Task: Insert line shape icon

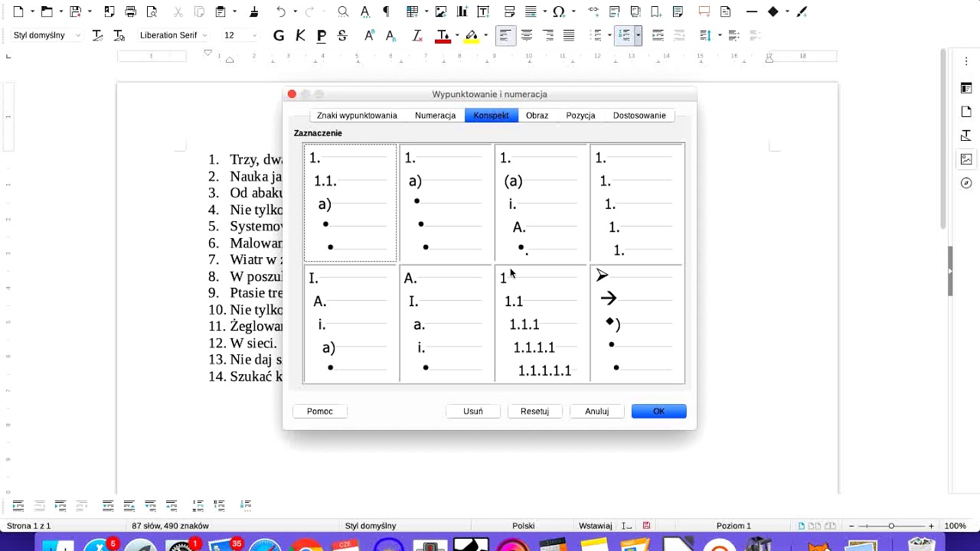Action: (x=752, y=11)
